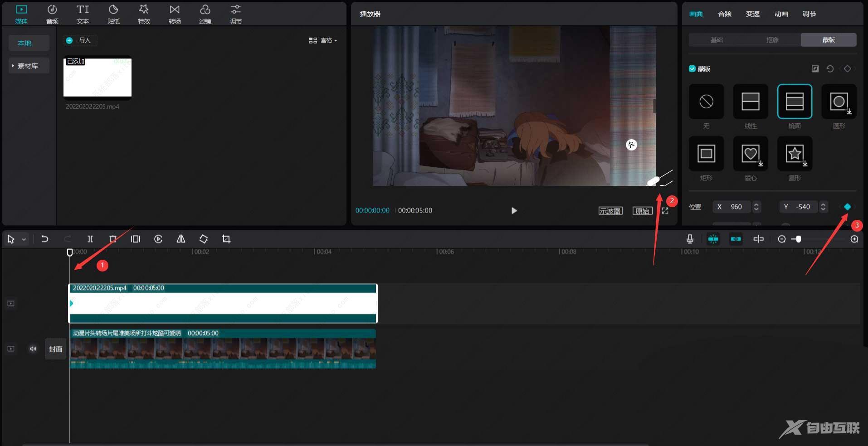Select the 矩形 rectangle mask
The height and width of the screenshot is (446, 868).
(706, 154)
